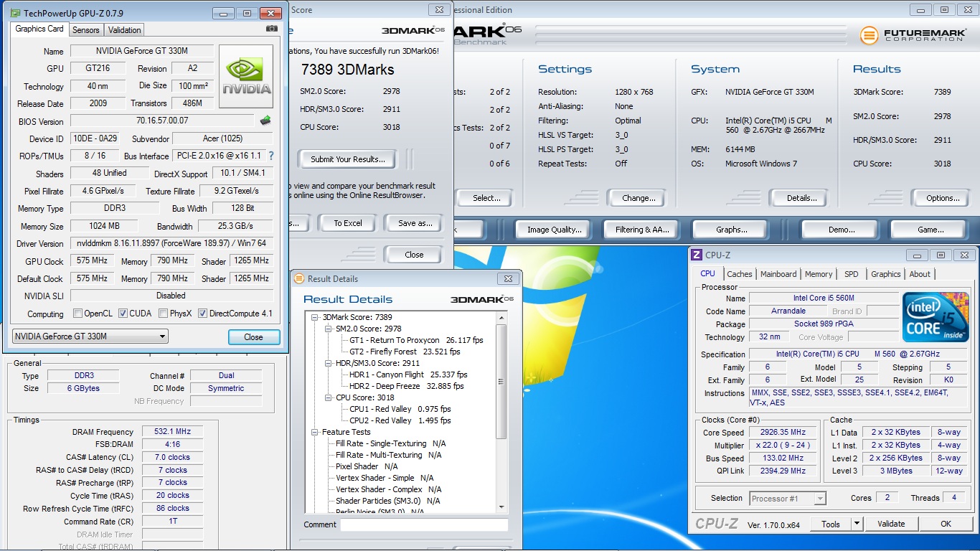
Task: Enable the OpenCL checkbox in GPU-Z
Action: pyautogui.click(x=78, y=314)
